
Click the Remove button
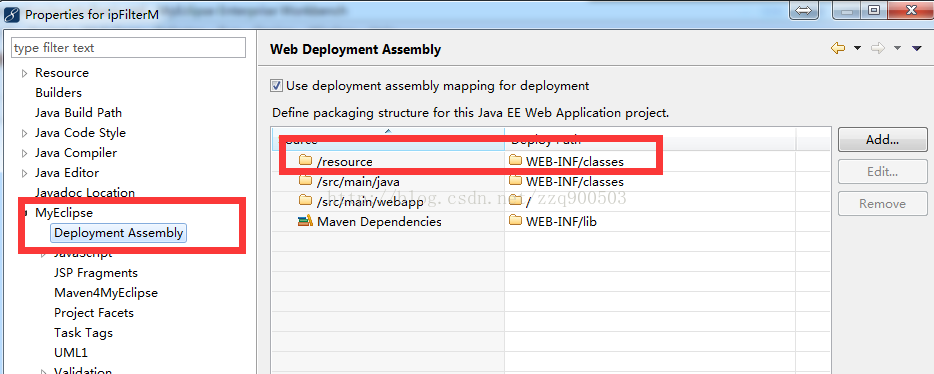(x=882, y=204)
